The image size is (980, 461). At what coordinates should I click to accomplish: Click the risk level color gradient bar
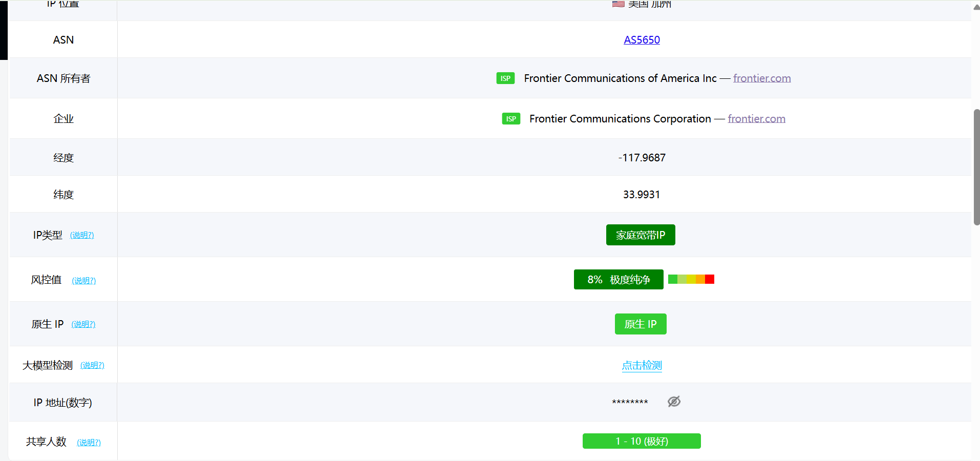click(691, 279)
